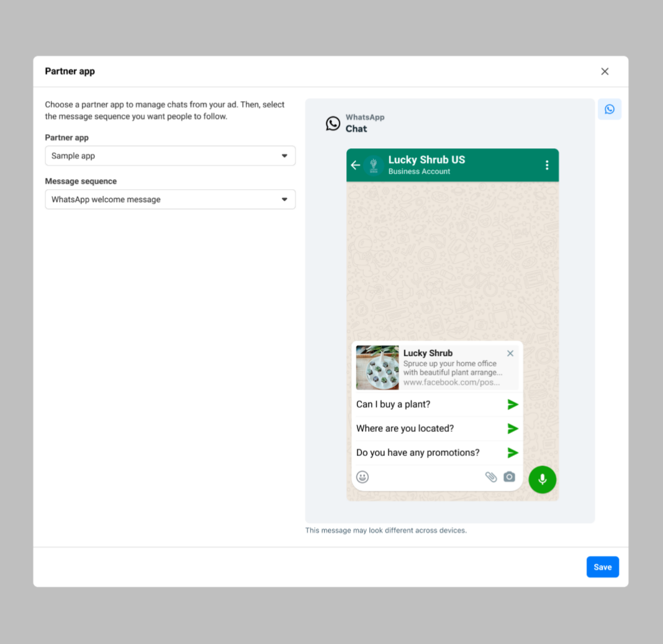Image resolution: width=663 pixels, height=644 pixels.
Task: Open the chat three-dot menu
Action: coord(547,165)
